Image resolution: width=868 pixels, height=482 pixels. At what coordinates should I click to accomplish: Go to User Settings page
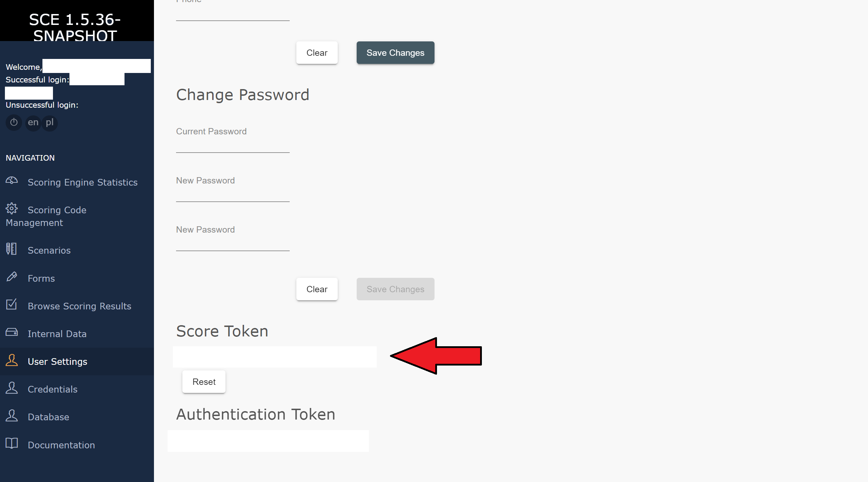(57, 362)
